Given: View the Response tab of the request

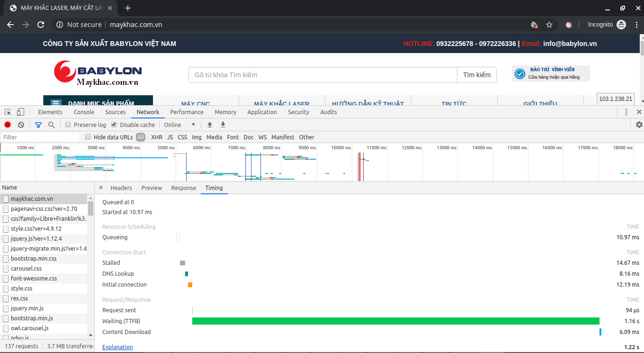Looking at the screenshot, I should click(x=184, y=188).
